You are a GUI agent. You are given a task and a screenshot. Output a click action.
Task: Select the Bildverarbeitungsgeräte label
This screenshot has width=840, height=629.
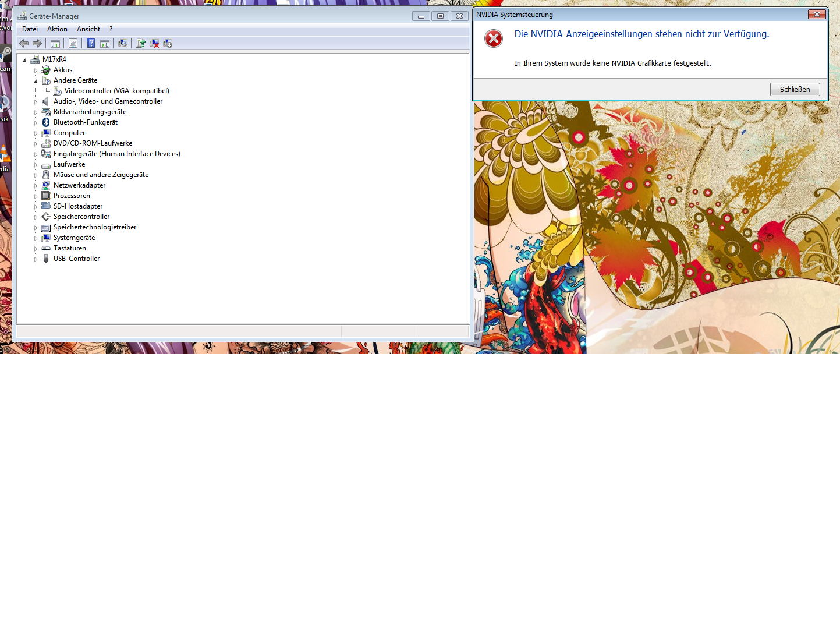(90, 112)
